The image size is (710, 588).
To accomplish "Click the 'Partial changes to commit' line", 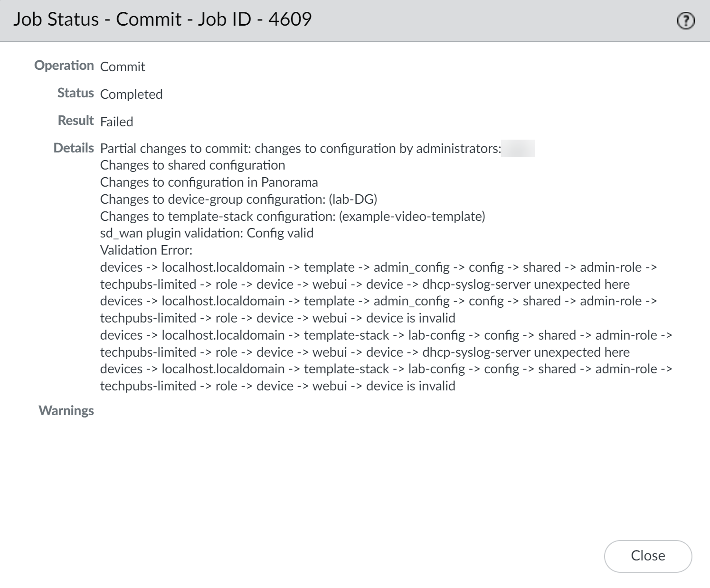I will pos(300,148).
